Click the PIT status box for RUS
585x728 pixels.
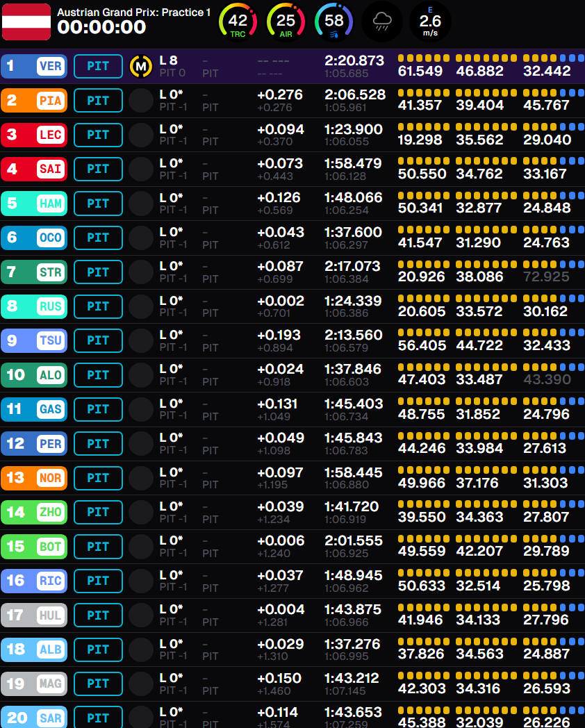tap(99, 306)
